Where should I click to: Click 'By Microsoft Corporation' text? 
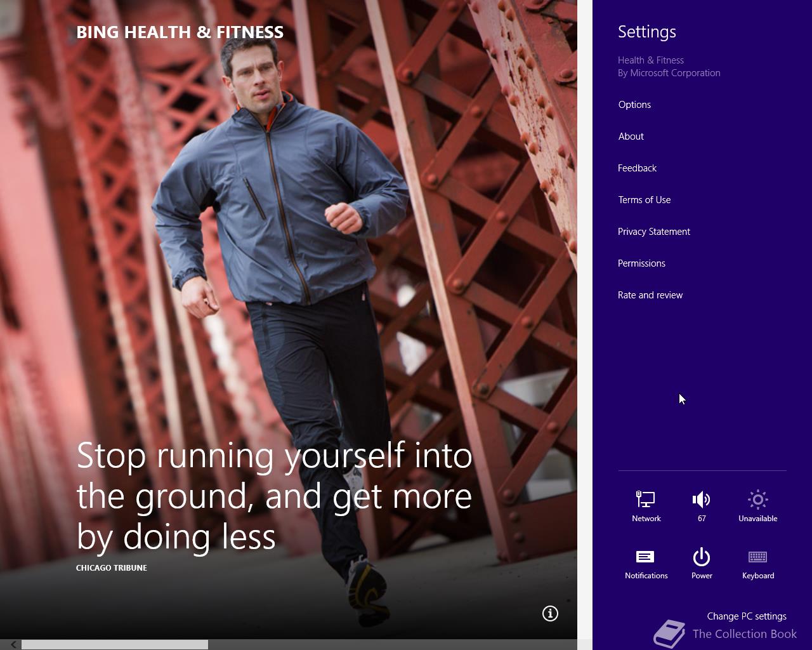[669, 73]
